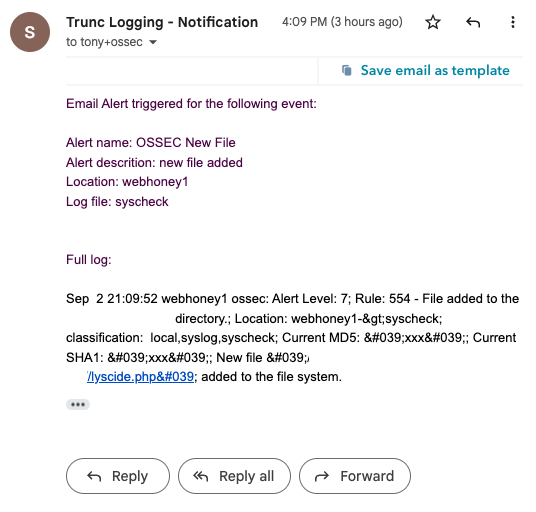Viewport: 536px width, 512px height.
Task: Click Save email as template
Action: point(435,70)
